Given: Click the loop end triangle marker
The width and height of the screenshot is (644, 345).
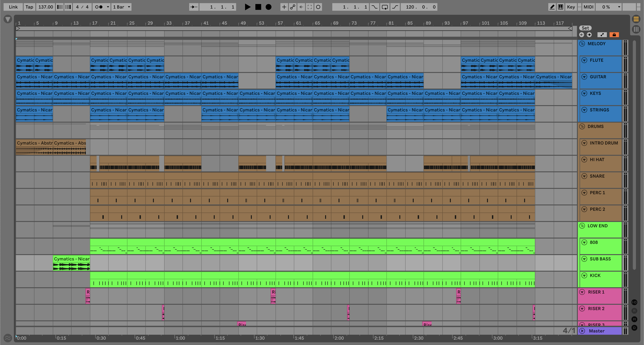Looking at the screenshot, I should [570, 28].
